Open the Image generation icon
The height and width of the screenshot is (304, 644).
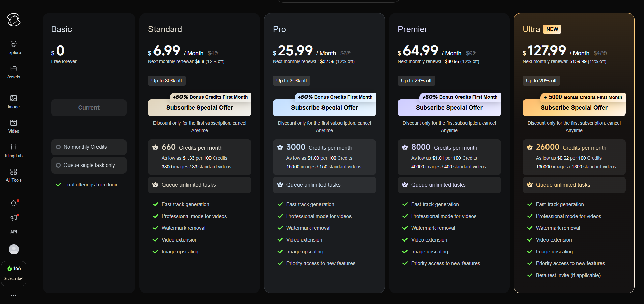point(13,98)
